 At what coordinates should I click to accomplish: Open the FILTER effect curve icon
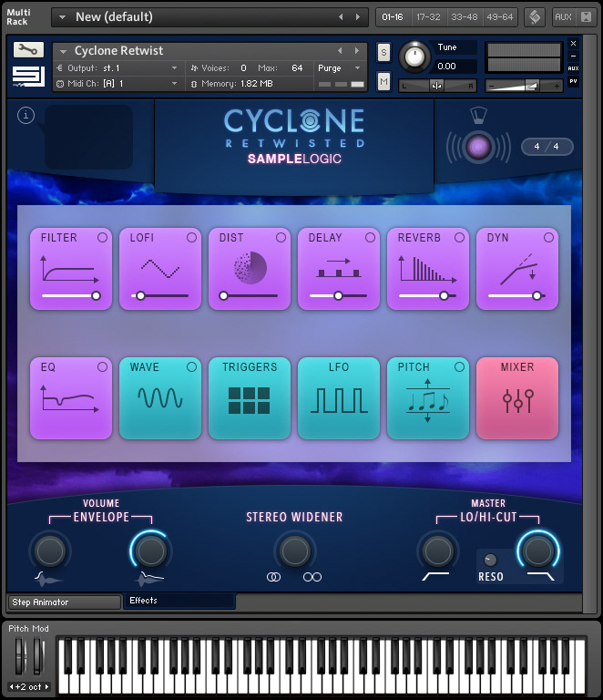[x=70, y=269]
